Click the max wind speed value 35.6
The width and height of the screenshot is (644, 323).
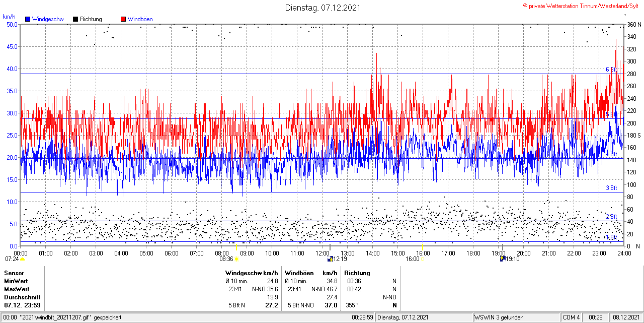pos(272,289)
